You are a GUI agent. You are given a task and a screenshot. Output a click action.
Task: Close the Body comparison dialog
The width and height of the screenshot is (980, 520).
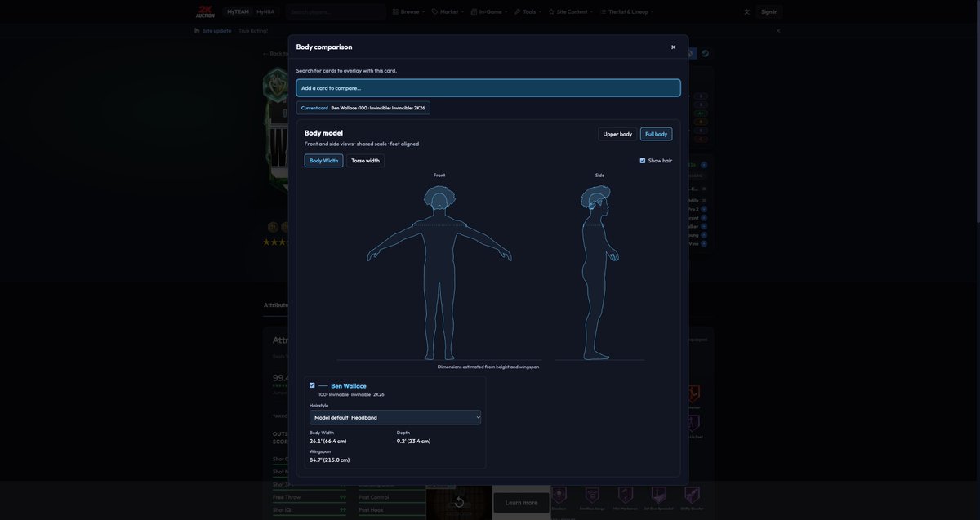click(x=673, y=47)
